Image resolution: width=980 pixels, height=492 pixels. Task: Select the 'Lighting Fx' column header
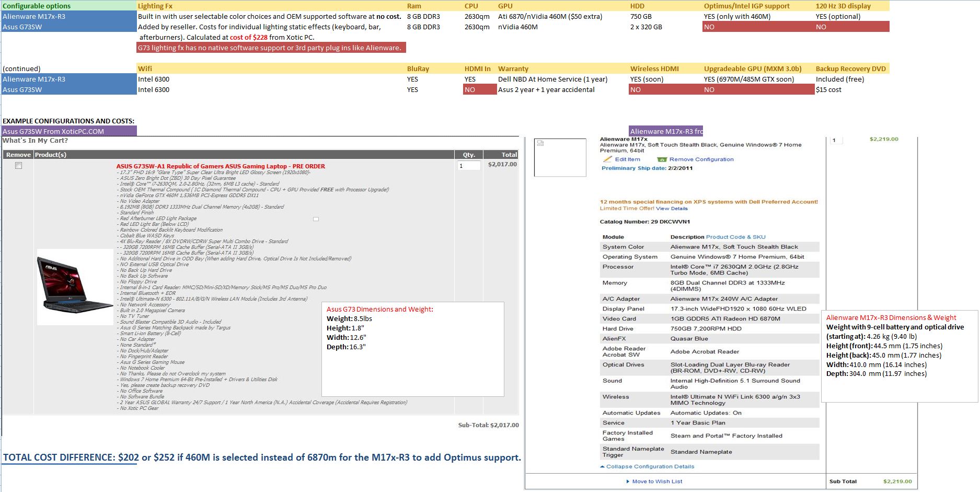pos(271,6)
